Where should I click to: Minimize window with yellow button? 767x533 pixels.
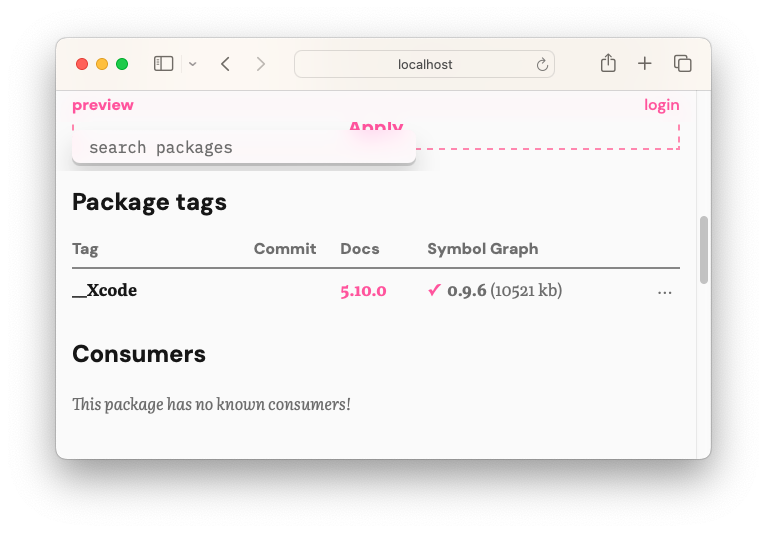(102, 64)
